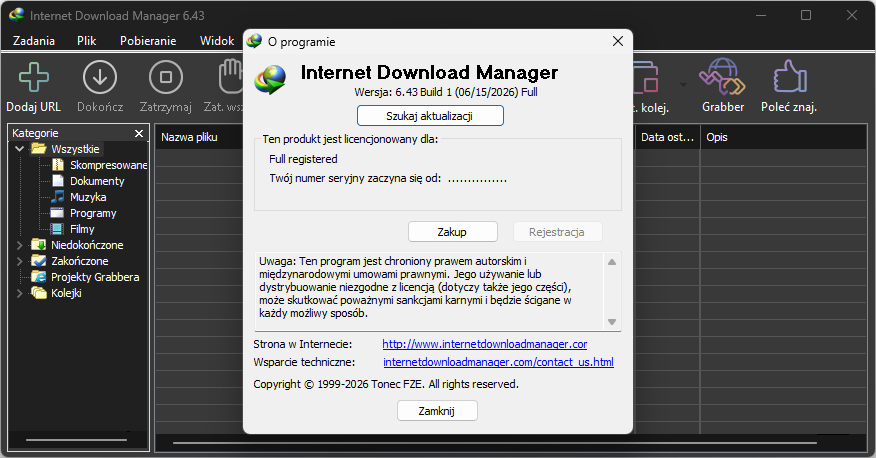876x458 pixels.
Task: Select the Muzyka note icon
Action: pyautogui.click(x=58, y=197)
